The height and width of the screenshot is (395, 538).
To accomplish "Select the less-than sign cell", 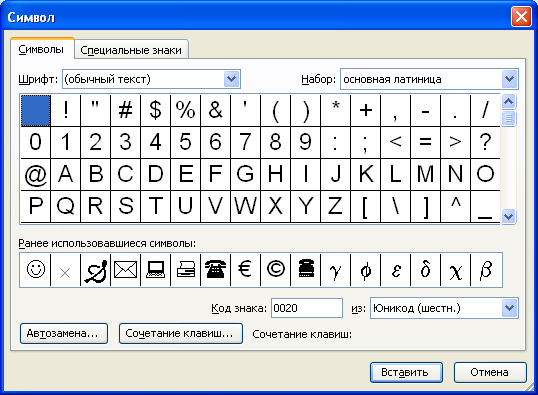I will point(395,142).
